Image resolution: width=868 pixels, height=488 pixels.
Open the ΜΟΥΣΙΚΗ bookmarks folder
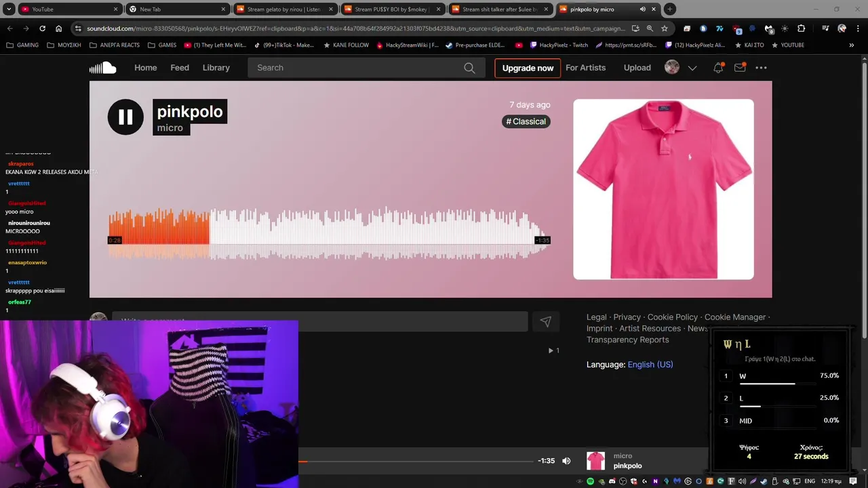(x=64, y=45)
